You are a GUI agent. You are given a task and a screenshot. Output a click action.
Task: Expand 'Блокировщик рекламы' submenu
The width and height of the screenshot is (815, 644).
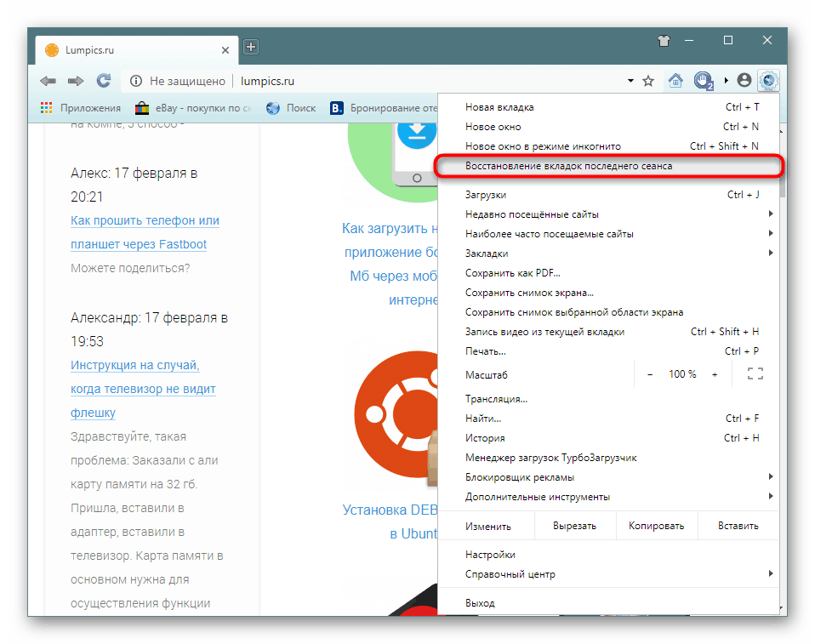(x=608, y=477)
